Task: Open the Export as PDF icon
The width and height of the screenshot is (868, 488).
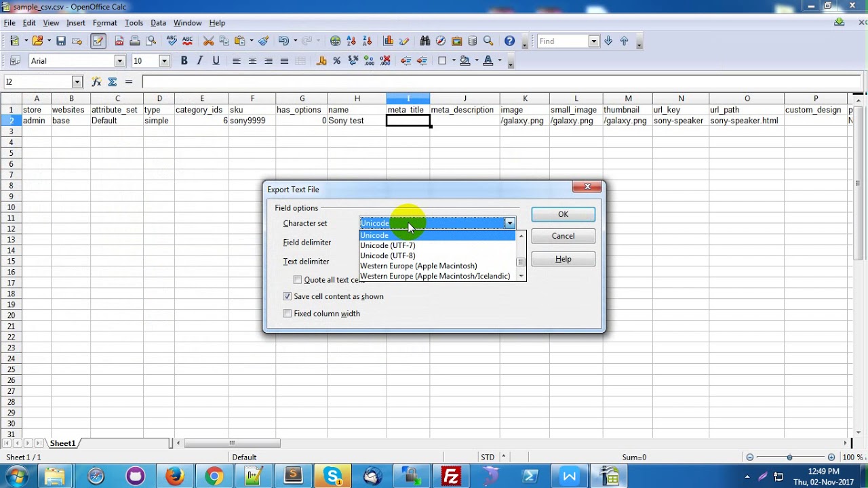Action: 119,41
